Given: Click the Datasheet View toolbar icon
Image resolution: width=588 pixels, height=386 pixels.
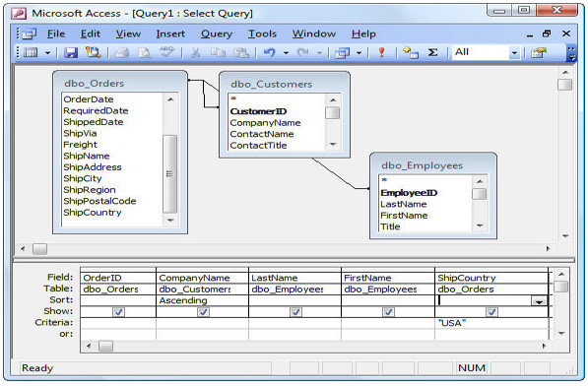Looking at the screenshot, I should 31,52.
